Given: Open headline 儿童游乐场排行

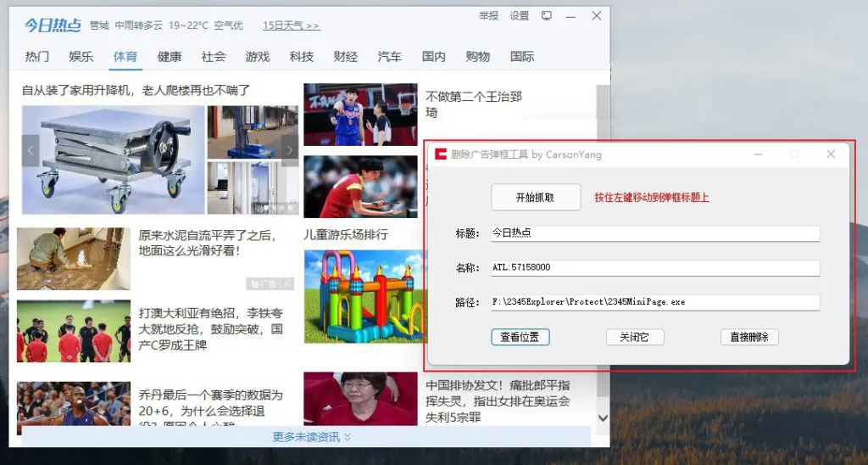Looking at the screenshot, I should [346, 234].
